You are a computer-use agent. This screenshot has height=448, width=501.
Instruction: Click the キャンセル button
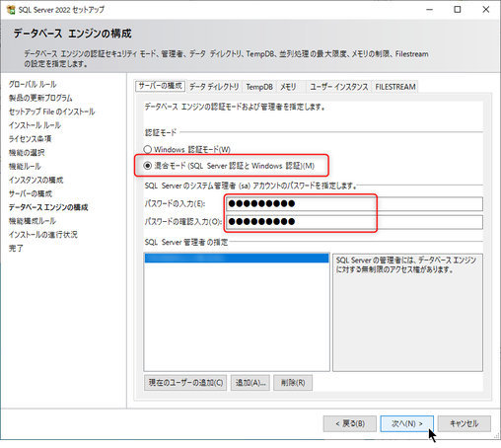pos(465,423)
